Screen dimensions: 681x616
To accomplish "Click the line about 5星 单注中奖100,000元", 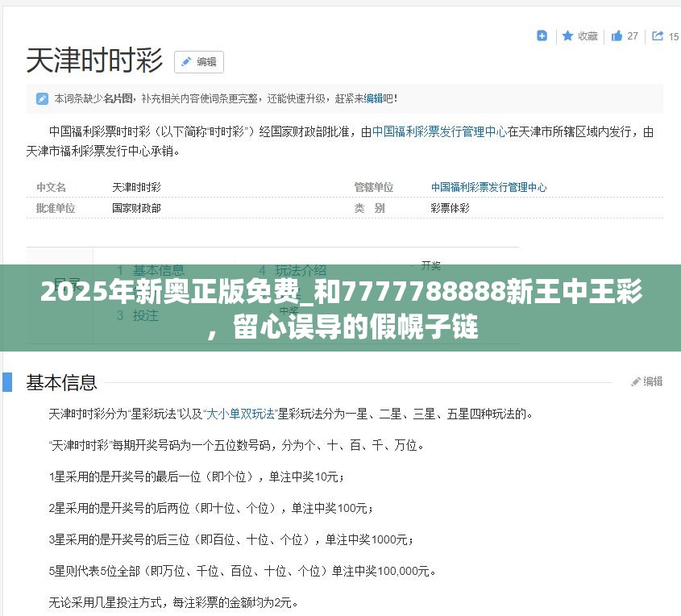I will [x=243, y=571].
